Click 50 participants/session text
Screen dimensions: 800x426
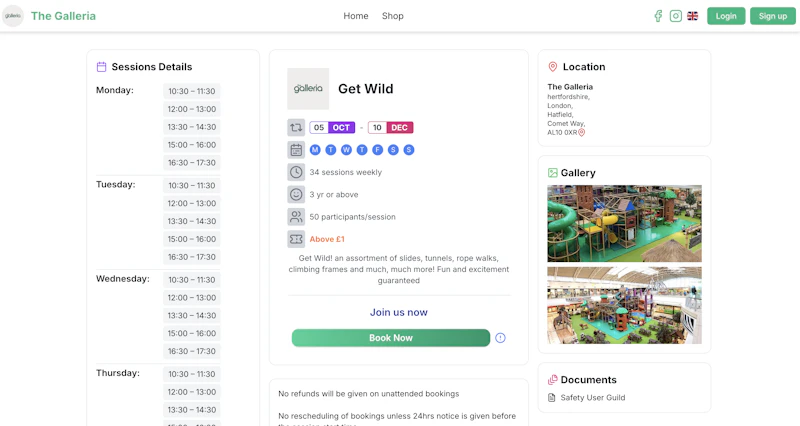tap(353, 217)
